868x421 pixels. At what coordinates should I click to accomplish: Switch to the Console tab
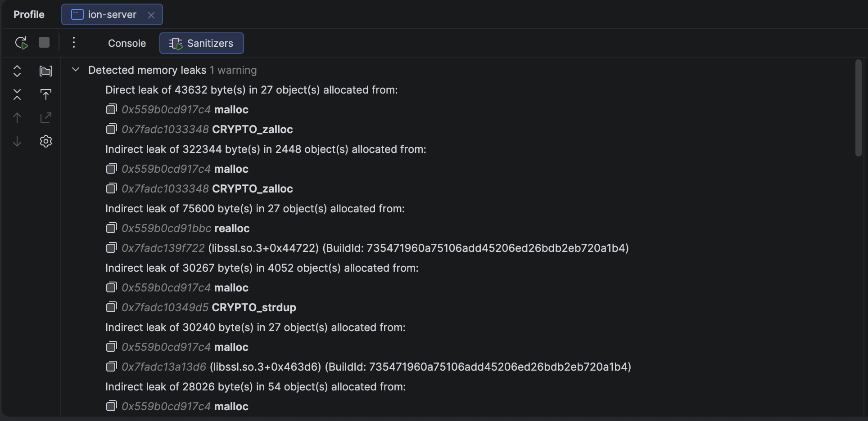127,43
